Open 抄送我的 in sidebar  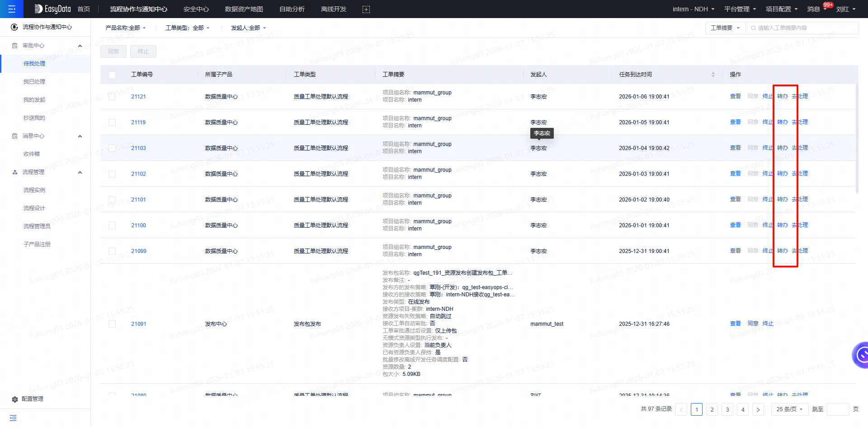coord(34,118)
